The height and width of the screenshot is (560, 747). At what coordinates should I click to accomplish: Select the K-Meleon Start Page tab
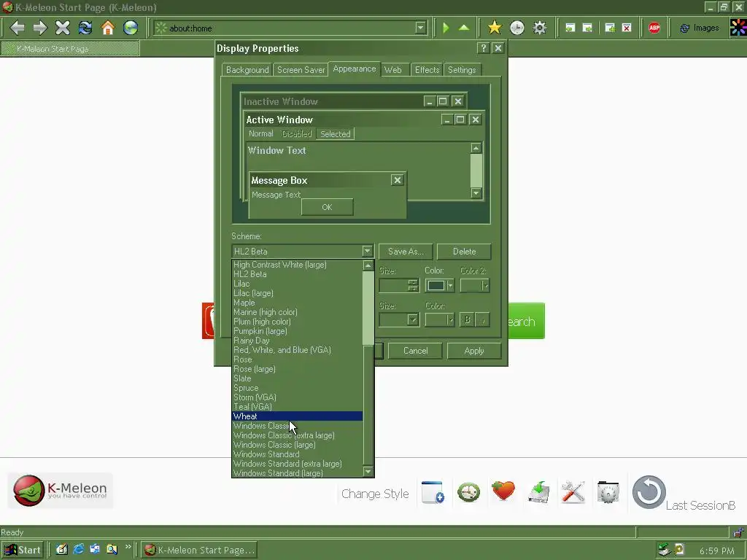click(x=70, y=49)
